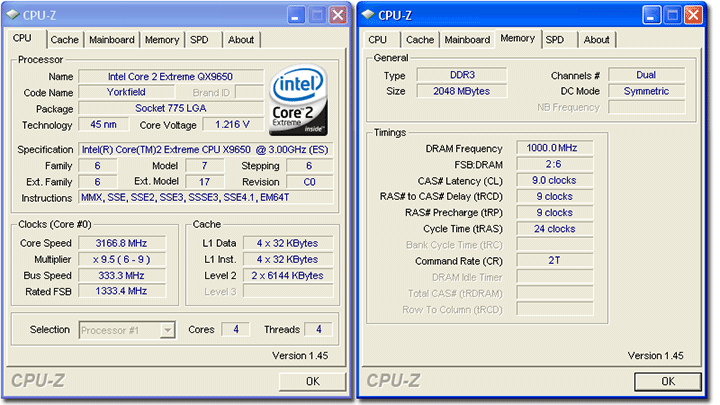Click the empty Level 3 cache field
The width and height of the screenshot is (720, 405).
tap(287, 291)
